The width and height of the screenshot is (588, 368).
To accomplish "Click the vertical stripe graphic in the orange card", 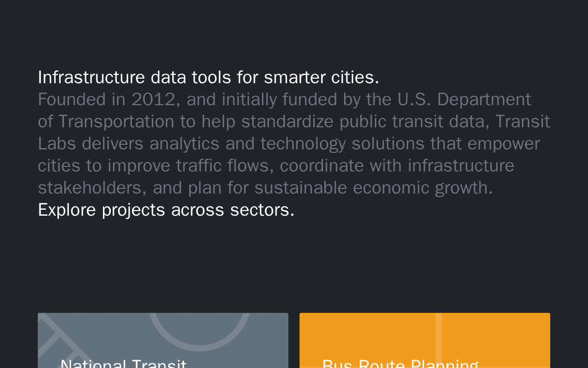I will point(439,340).
